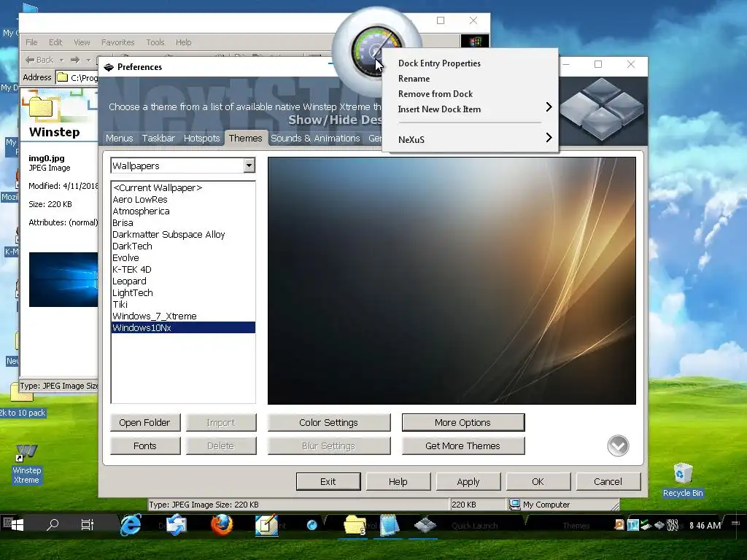
Task: Open the Sounds & Animations tab
Action: [x=315, y=138]
